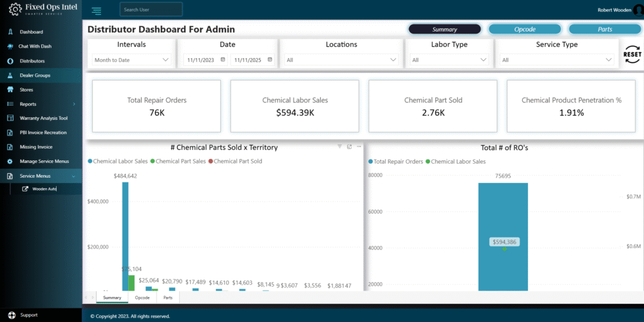
Task: Open Chat With Dash robot icon
Action: coord(10,46)
